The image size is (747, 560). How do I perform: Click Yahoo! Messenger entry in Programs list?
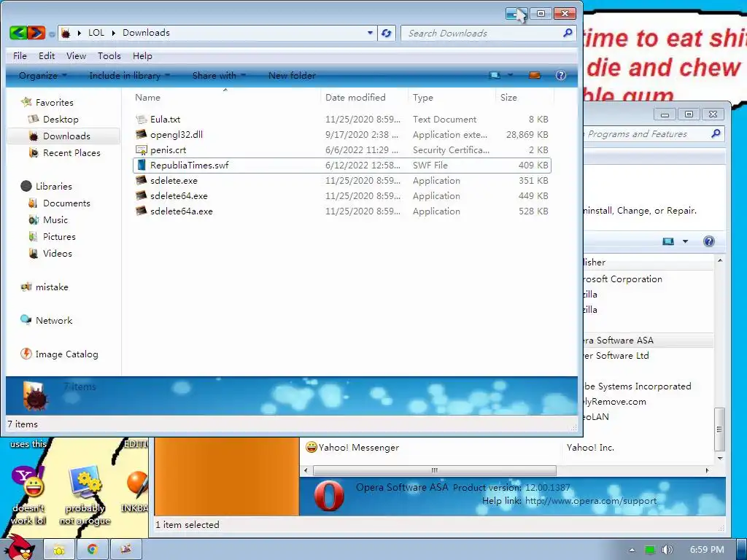tap(352, 448)
